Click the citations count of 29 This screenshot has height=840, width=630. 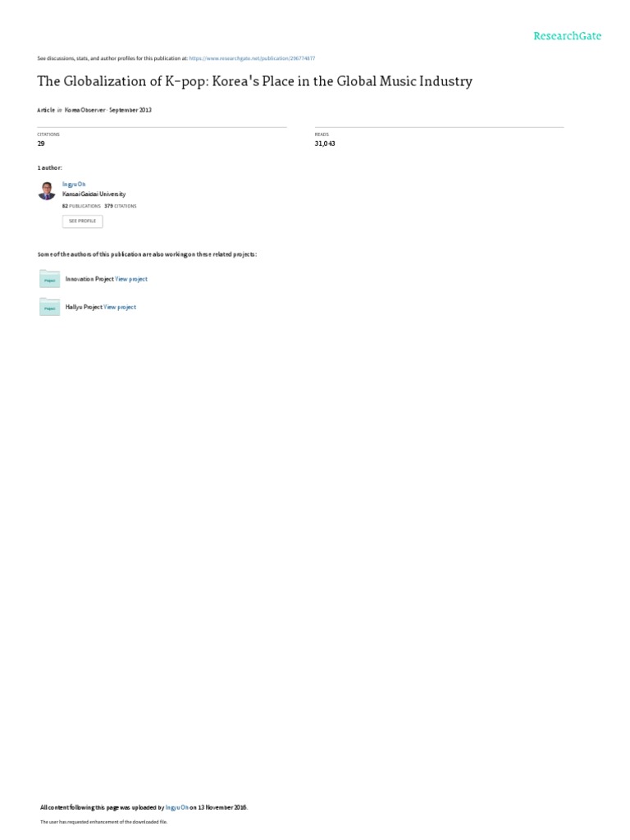pos(41,144)
